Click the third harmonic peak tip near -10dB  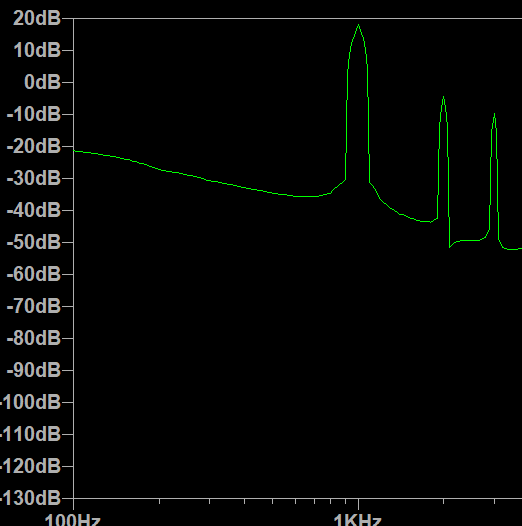coord(494,114)
